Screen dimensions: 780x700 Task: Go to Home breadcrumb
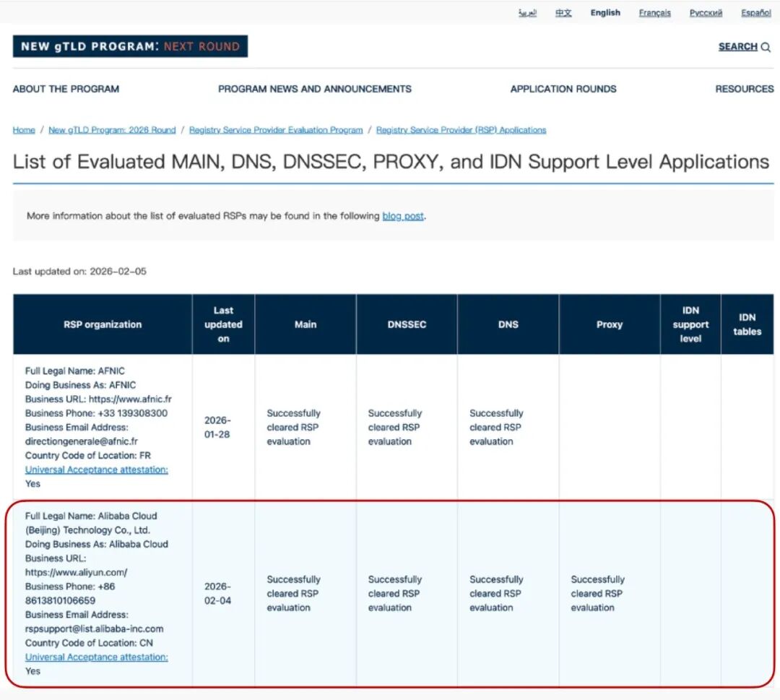point(24,130)
